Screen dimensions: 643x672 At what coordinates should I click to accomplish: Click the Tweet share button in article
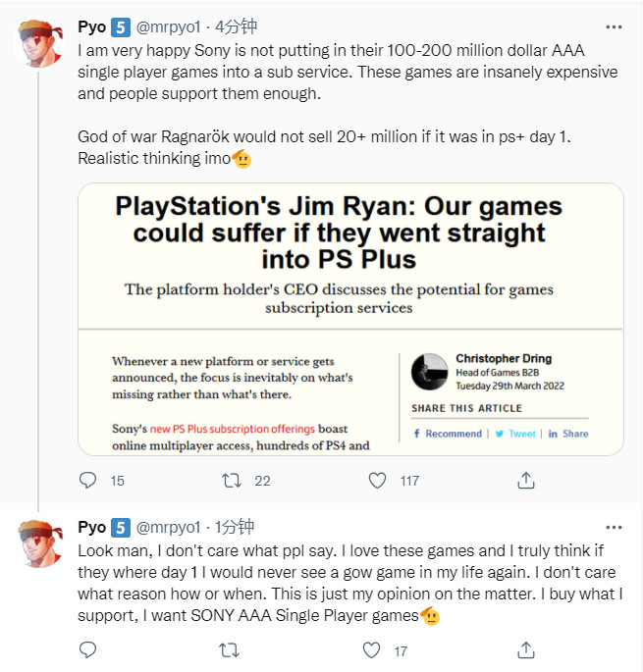(x=515, y=433)
